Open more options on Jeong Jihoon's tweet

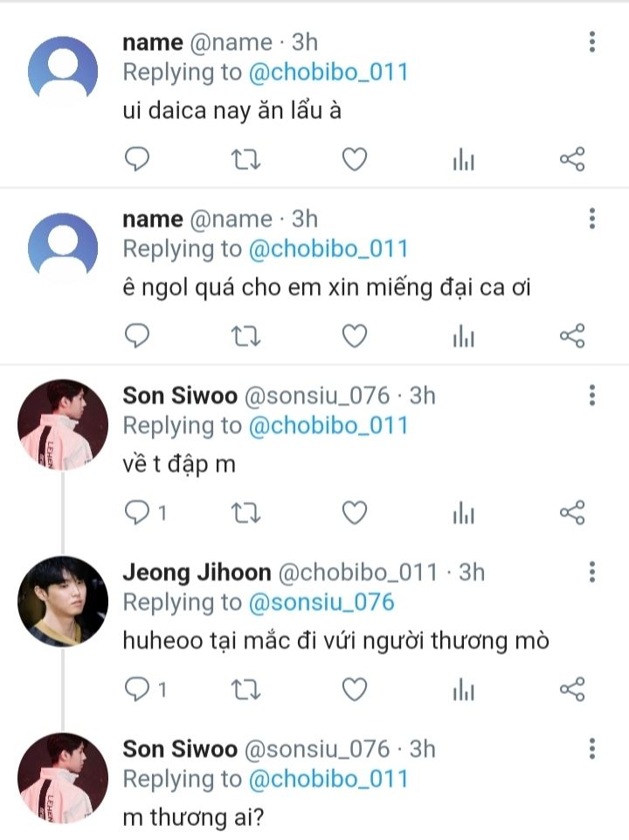(x=592, y=572)
